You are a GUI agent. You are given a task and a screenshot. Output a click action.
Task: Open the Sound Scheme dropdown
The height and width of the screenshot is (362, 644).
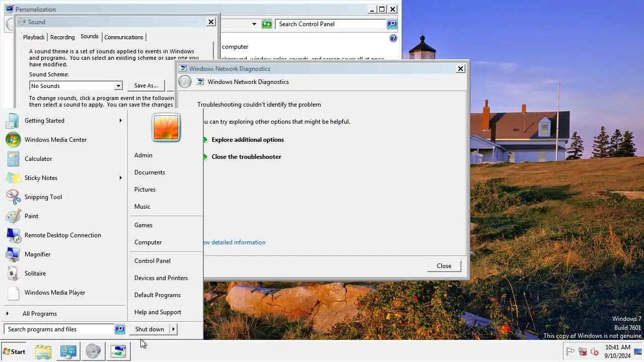coord(118,86)
